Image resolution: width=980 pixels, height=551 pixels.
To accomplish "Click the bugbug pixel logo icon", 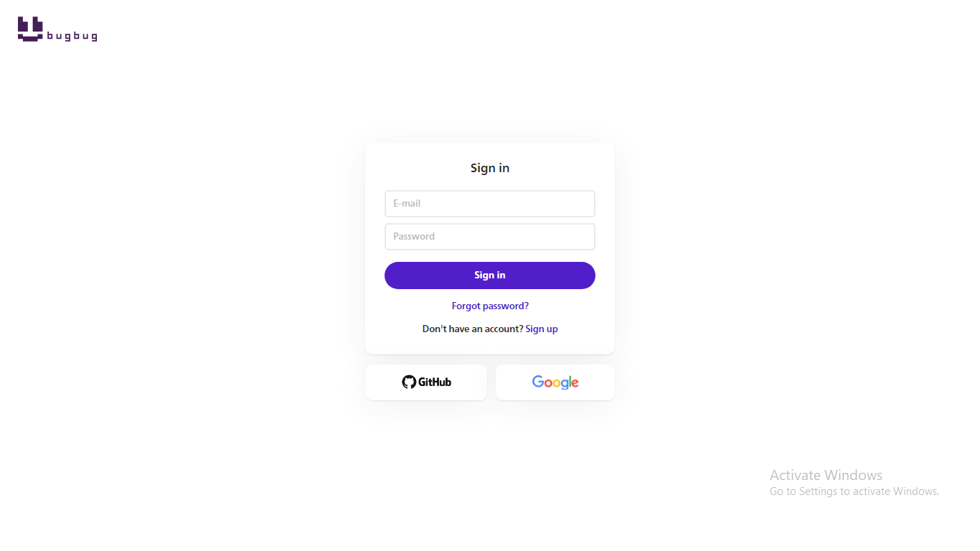I will 30,29.
